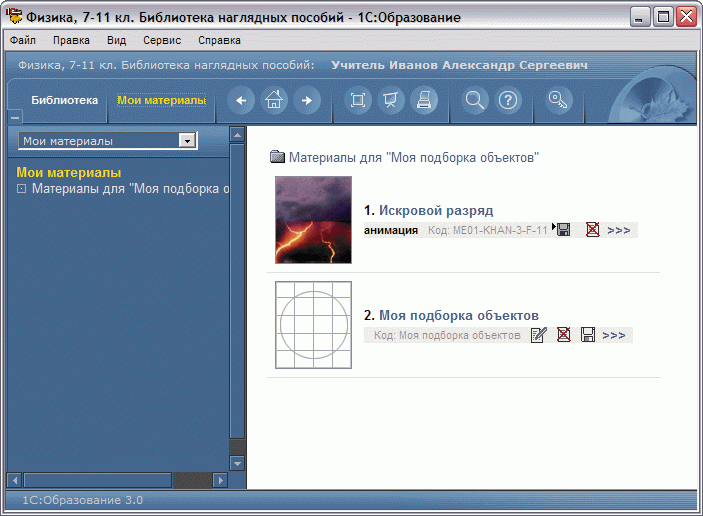Click the 1С:Образование 3.0 status text
The width and height of the screenshot is (703, 516).
[82, 500]
